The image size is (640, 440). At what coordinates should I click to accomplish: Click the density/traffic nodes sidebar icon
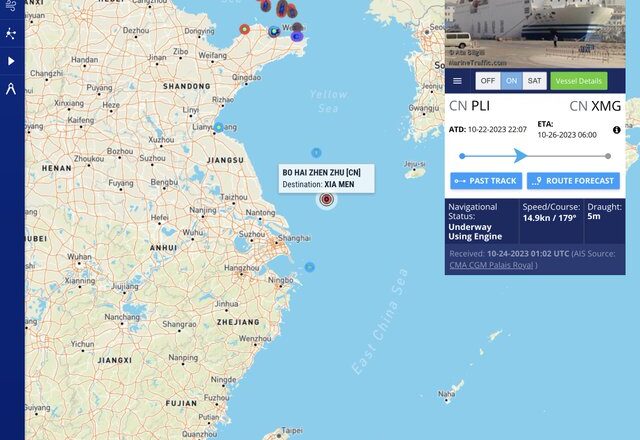[x=11, y=33]
